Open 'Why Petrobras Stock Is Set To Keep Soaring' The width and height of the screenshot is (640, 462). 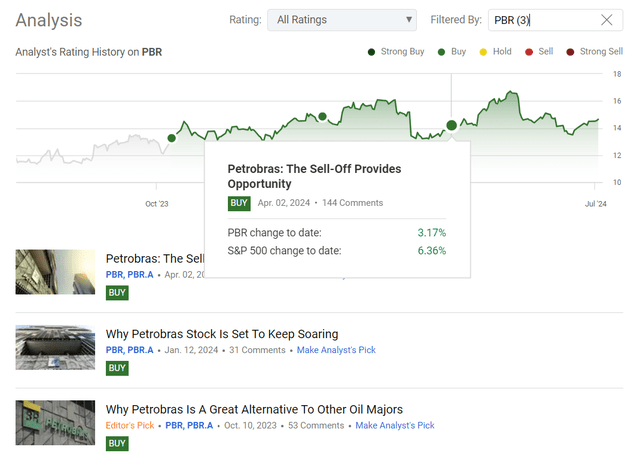(x=222, y=334)
